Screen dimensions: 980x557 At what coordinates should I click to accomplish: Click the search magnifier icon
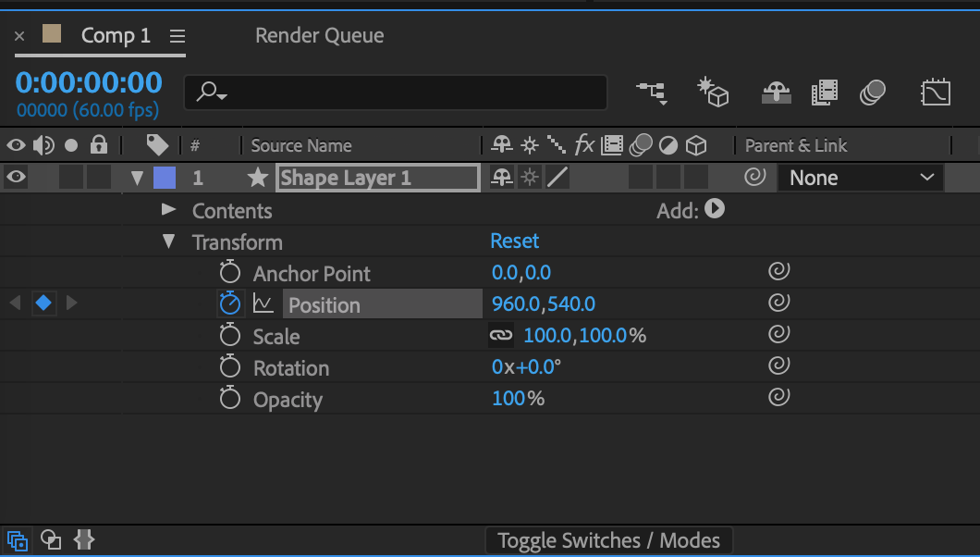(x=211, y=93)
